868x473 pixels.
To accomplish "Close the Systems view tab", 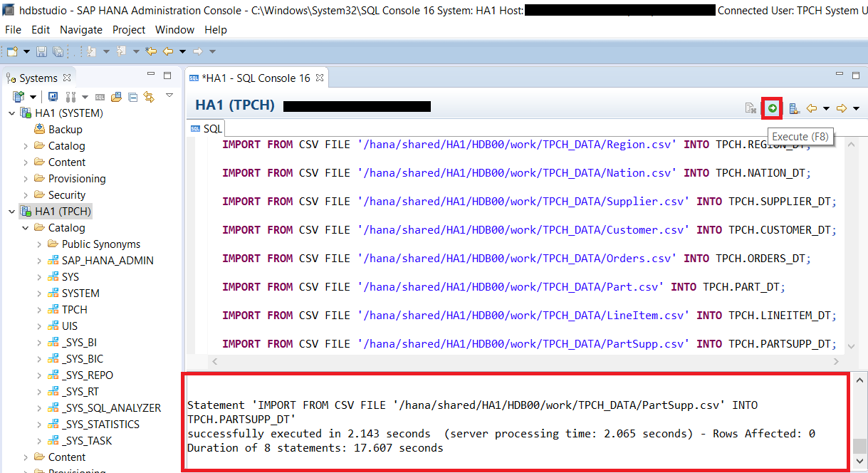I will (x=67, y=78).
